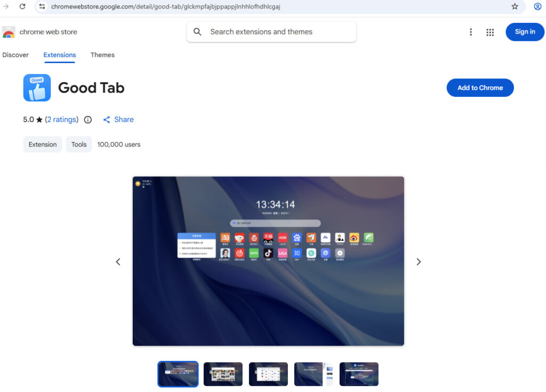Viewport: 546px width, 392px height.
Task: Show next screenshot with right arrow
Action: click(x=419, y=262)
